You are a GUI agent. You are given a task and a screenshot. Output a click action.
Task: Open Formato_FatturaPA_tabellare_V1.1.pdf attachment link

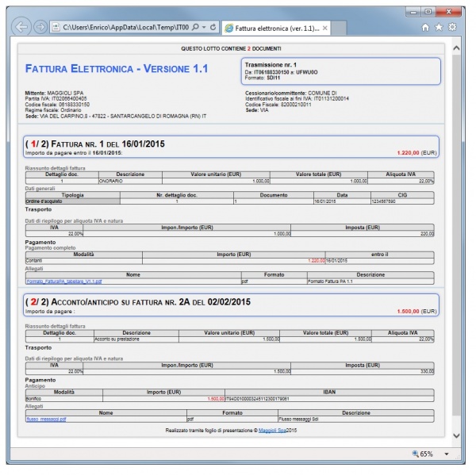click(x=64, y=282)
